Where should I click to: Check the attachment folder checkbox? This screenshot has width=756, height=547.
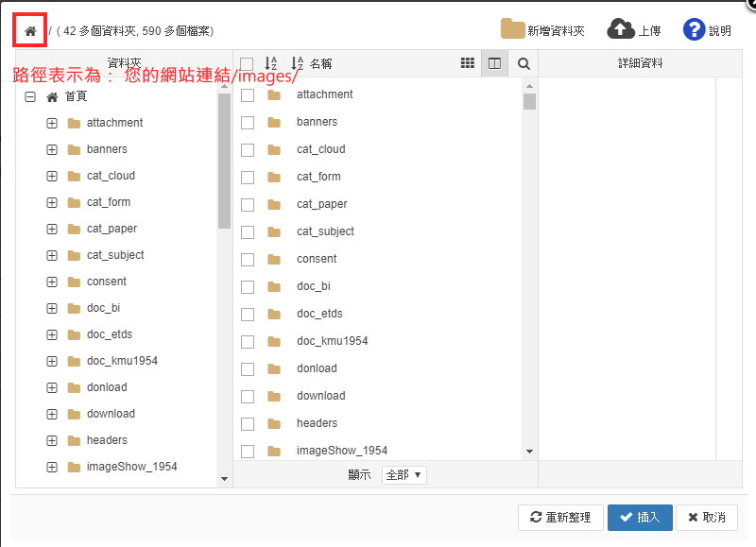click(248, 94)
